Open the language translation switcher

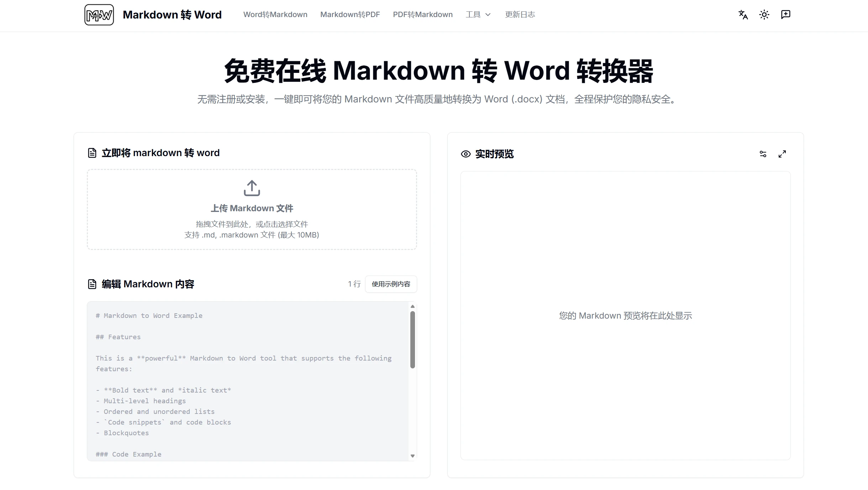coord(743,15)
